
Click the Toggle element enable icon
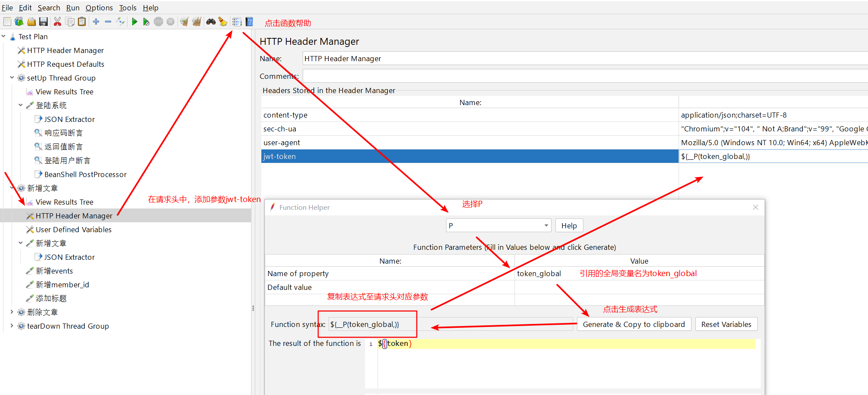pos(120,22)
